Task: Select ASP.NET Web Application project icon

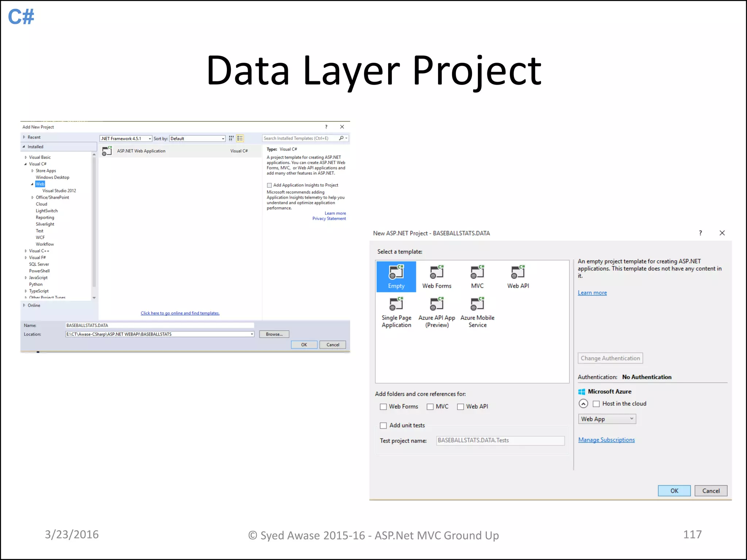Action: (107, 151)
